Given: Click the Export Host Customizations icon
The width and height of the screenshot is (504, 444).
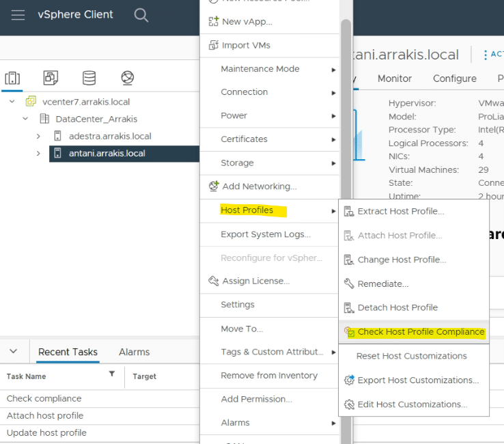Looking at the screenshot, I should coord(349,380).
